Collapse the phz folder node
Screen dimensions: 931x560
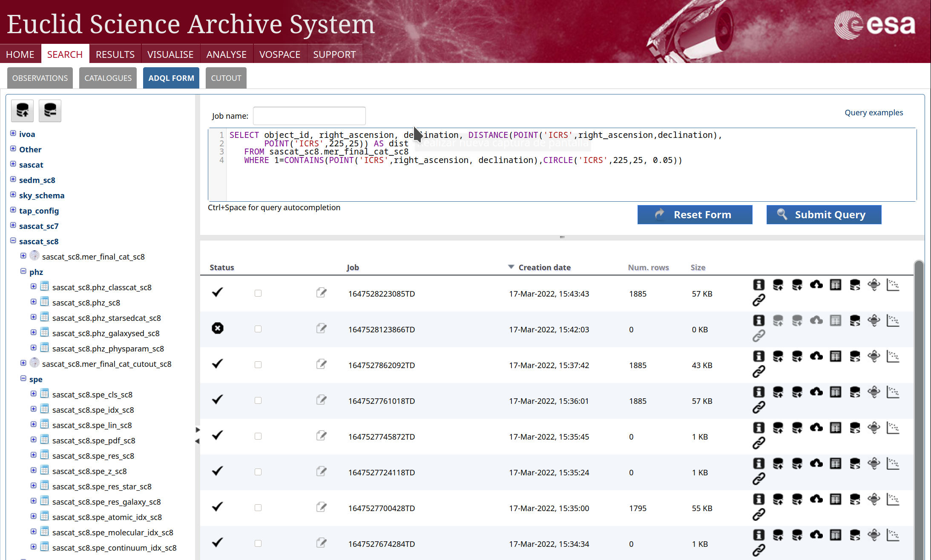click(23, 271)
